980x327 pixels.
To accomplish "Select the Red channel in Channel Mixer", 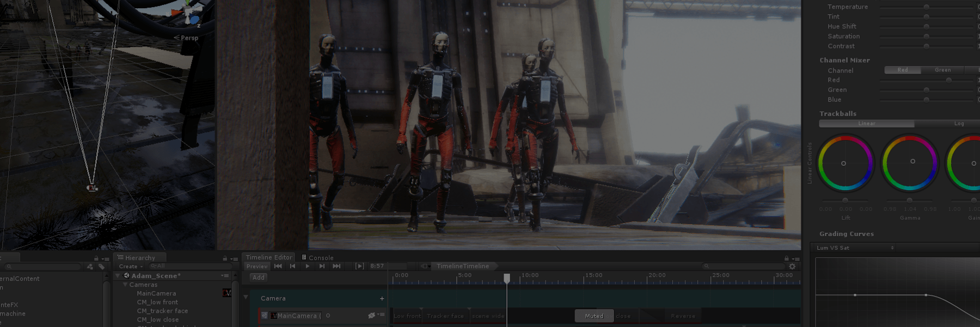I will pyautogui.click(x=903, y=70).
